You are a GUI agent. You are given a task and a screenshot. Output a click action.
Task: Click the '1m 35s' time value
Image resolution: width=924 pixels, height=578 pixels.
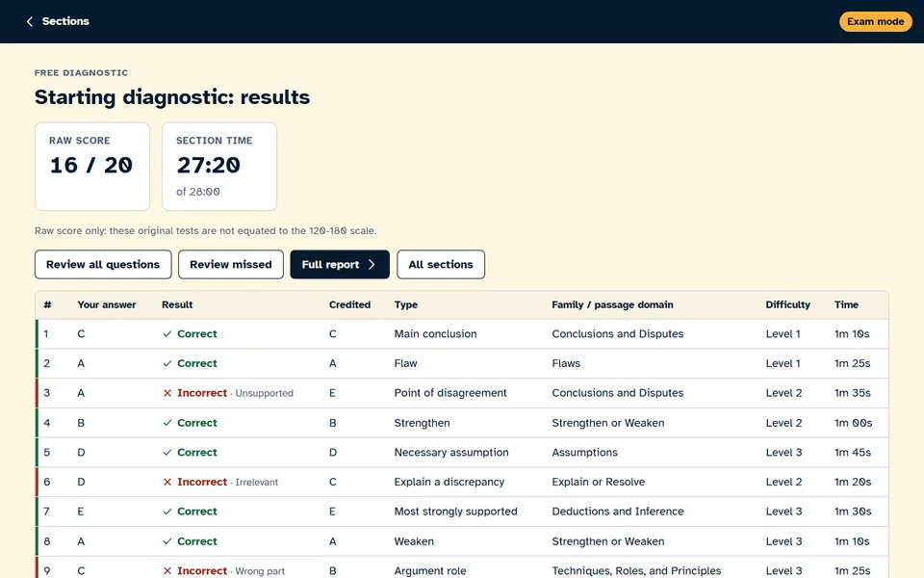(x=852, y=393)
